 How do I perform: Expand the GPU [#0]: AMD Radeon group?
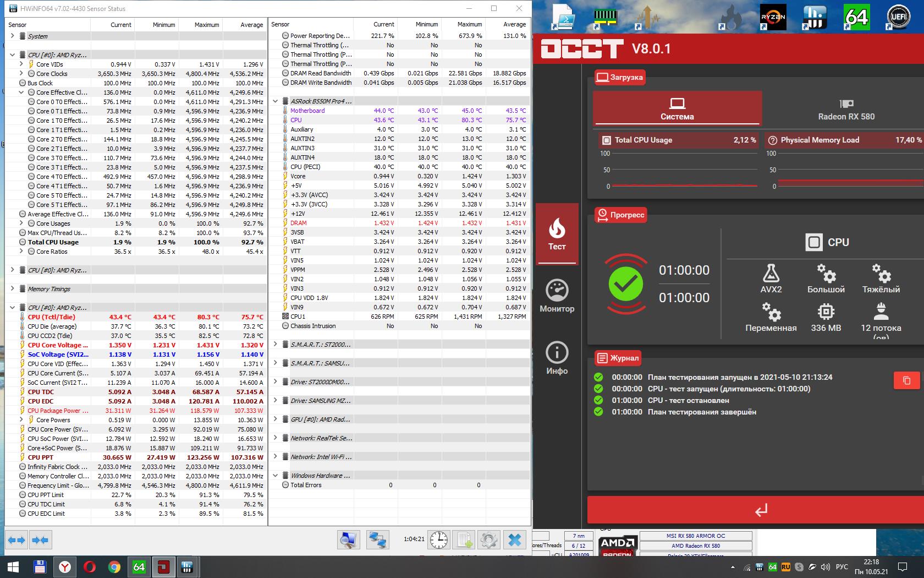[275, 419]
